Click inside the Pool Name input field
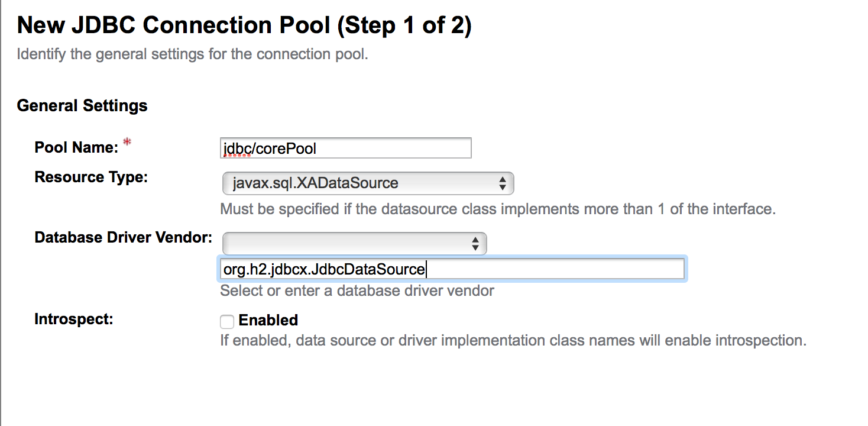868x426 pixels. coord(346,148)
